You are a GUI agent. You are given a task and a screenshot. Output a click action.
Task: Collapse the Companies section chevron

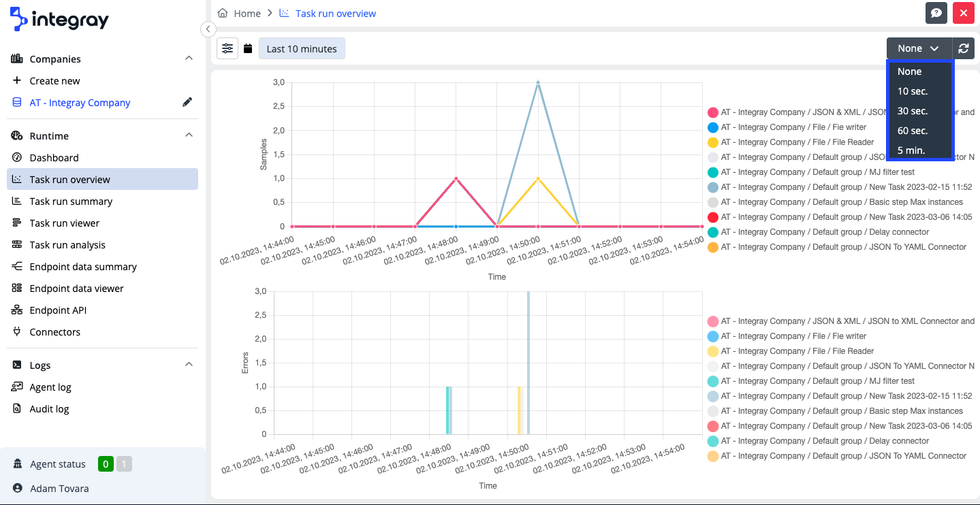pos(189,59)
